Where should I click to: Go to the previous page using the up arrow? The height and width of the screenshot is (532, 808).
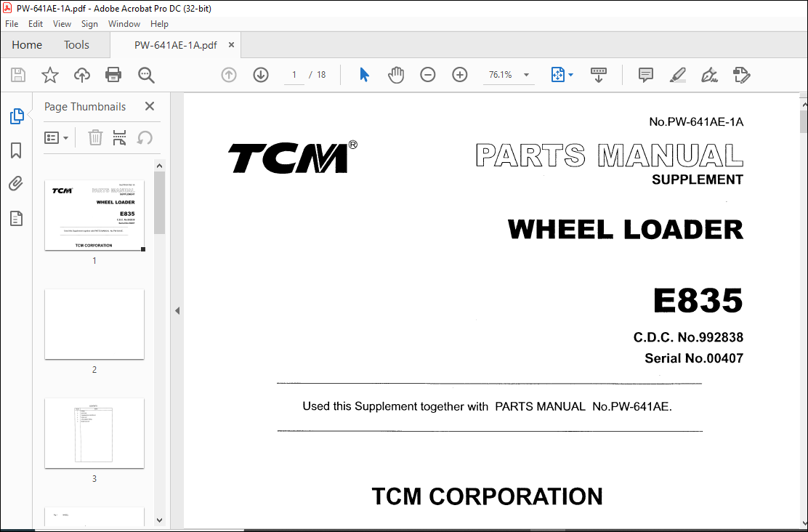(229, 75)
